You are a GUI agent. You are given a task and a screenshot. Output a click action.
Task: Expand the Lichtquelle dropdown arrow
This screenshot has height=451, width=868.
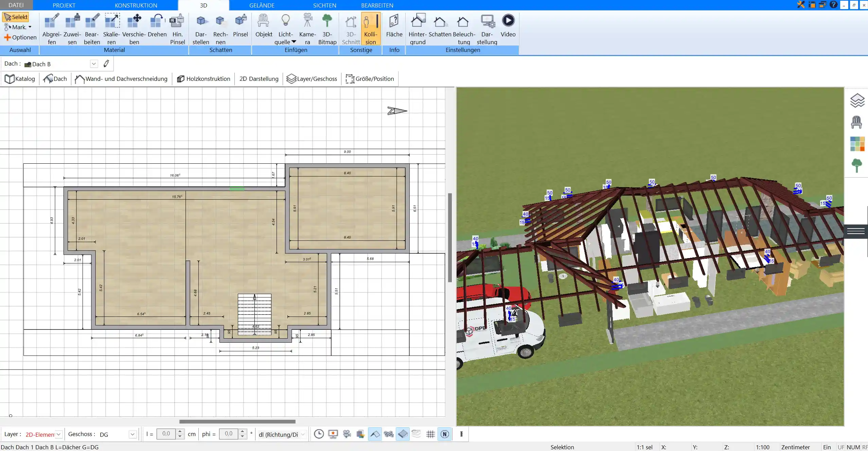[294, 42]
